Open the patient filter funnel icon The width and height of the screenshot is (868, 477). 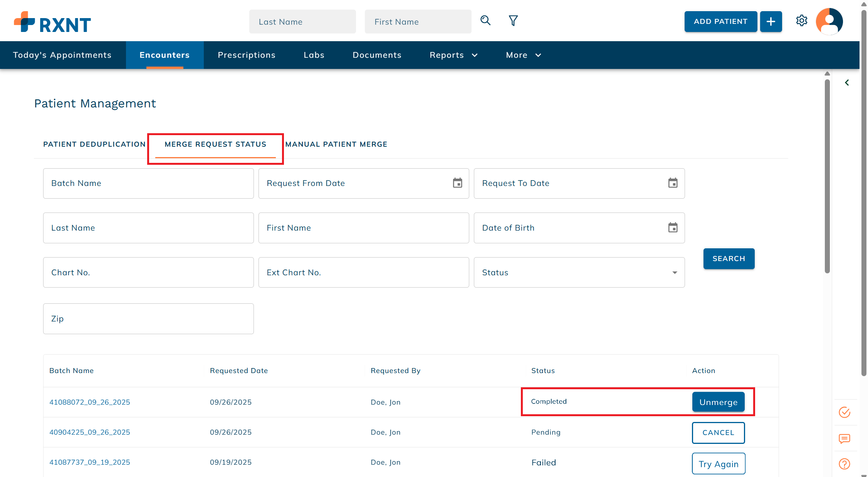coord(513,21)
